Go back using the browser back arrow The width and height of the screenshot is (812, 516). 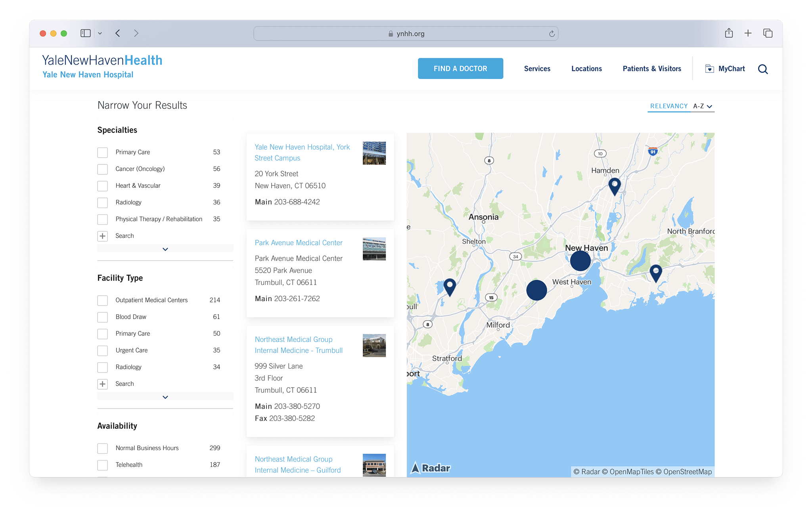[118, 33]
